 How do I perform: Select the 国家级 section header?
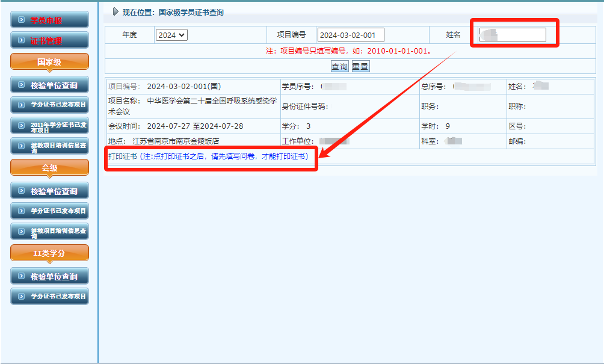[x=49, y=61]
